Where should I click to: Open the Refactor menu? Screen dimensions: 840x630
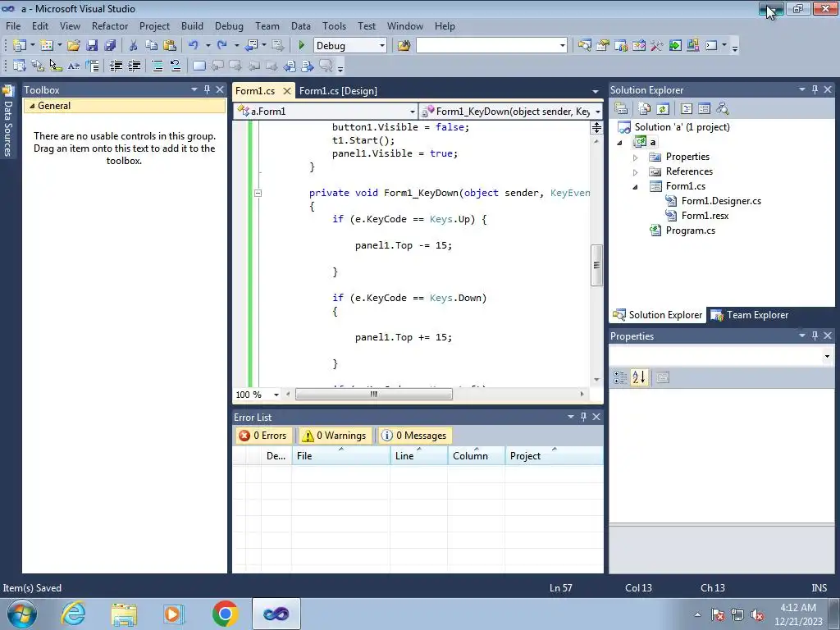tap(110, 25)
